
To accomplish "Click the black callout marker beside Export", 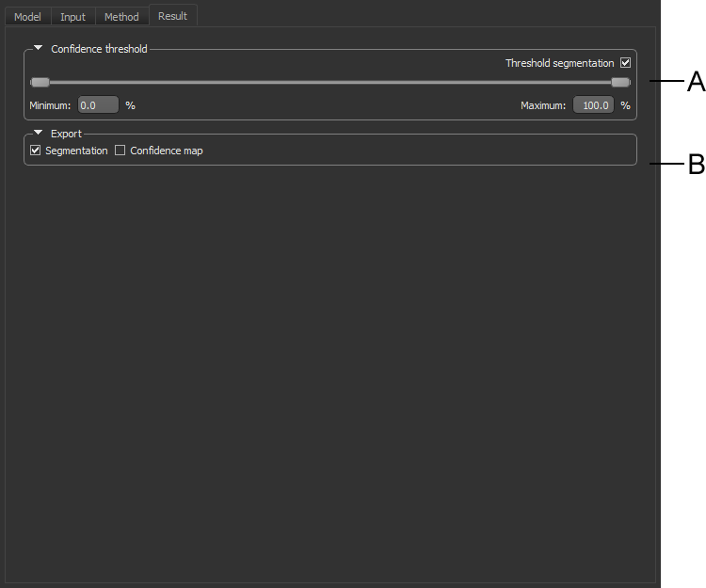I will (x=697, y=164).
